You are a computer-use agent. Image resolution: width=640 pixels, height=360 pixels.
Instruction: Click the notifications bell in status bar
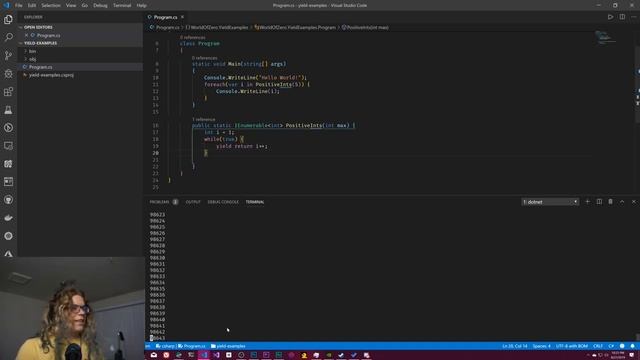pyautogui.click(x=632, y=346)
